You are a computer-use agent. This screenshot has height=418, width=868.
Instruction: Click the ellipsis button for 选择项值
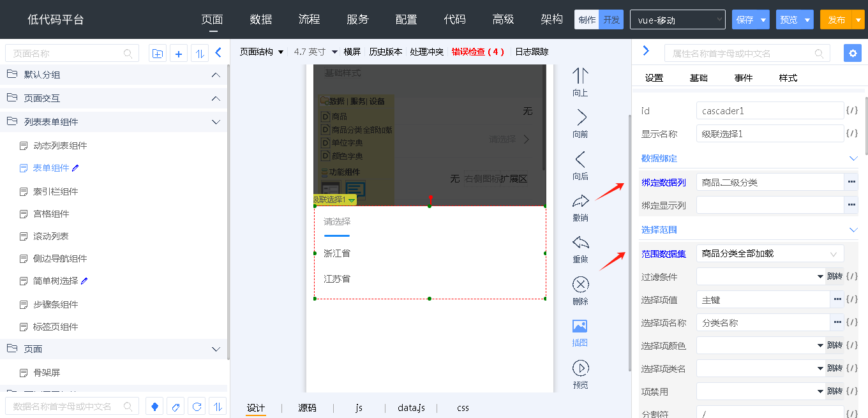tap(837, 299)
